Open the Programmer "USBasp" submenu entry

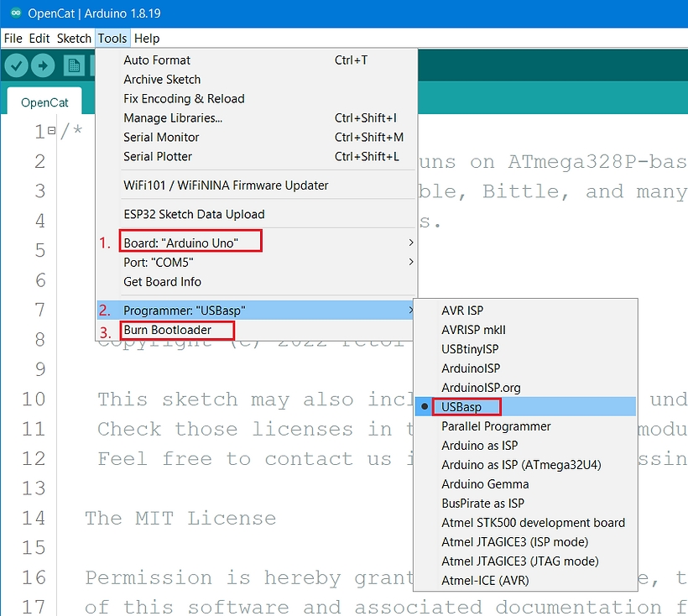tap(185, 311)
